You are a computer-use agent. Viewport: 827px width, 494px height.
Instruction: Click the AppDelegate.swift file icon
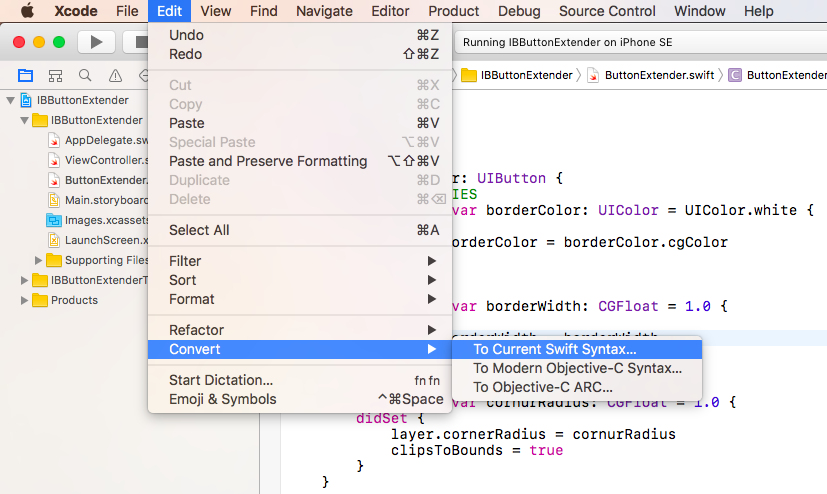pos(54,140)
